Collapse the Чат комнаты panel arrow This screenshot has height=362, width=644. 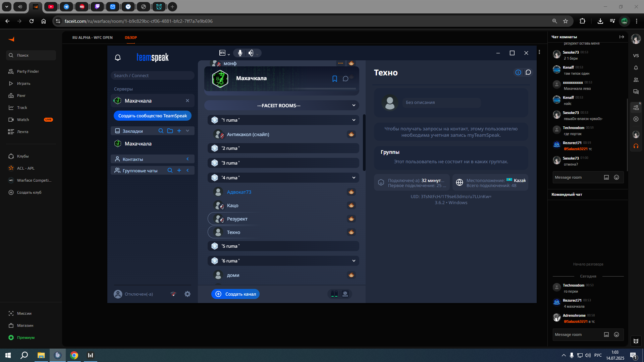622,37
